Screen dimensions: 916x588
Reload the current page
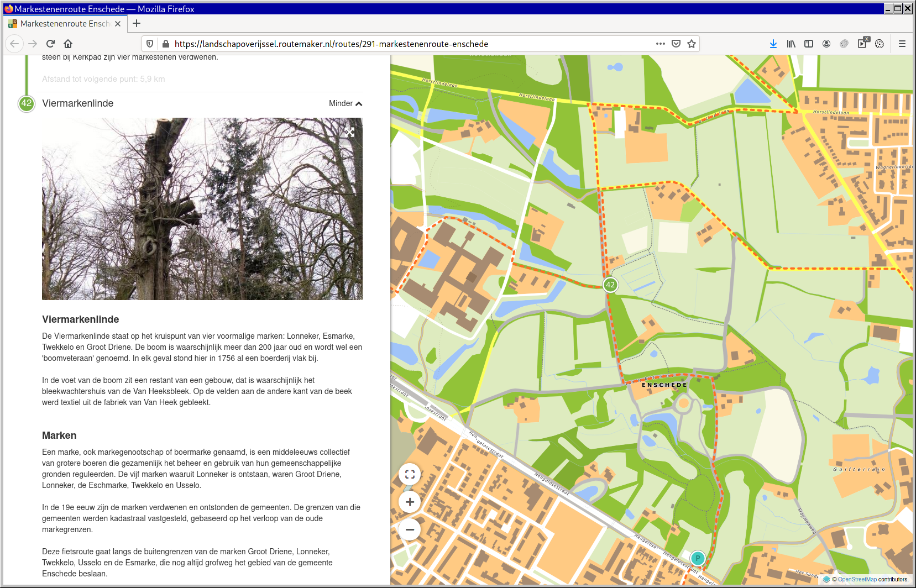(x=50, y=44)
